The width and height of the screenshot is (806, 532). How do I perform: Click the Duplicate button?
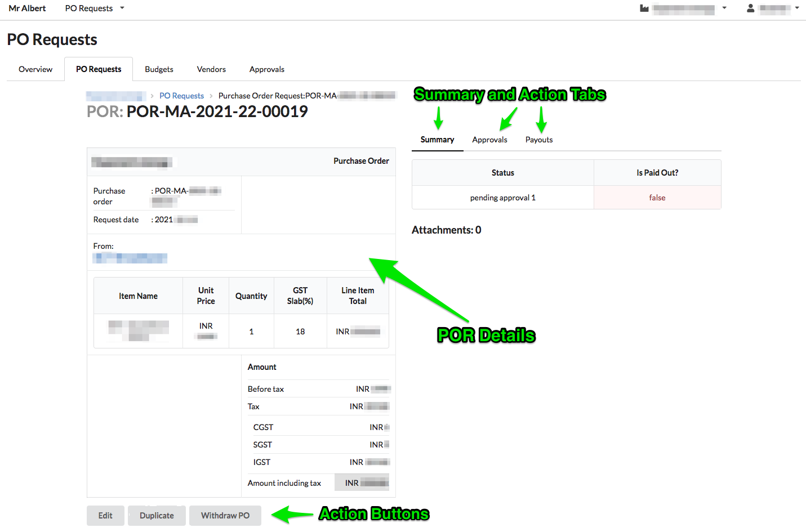point(157,515)
